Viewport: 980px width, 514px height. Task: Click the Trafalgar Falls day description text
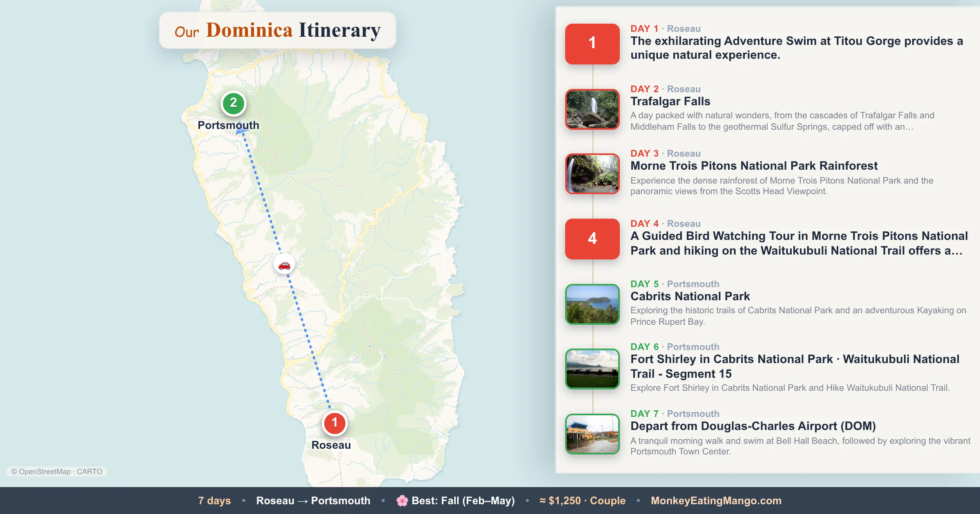tap(782, 121)
